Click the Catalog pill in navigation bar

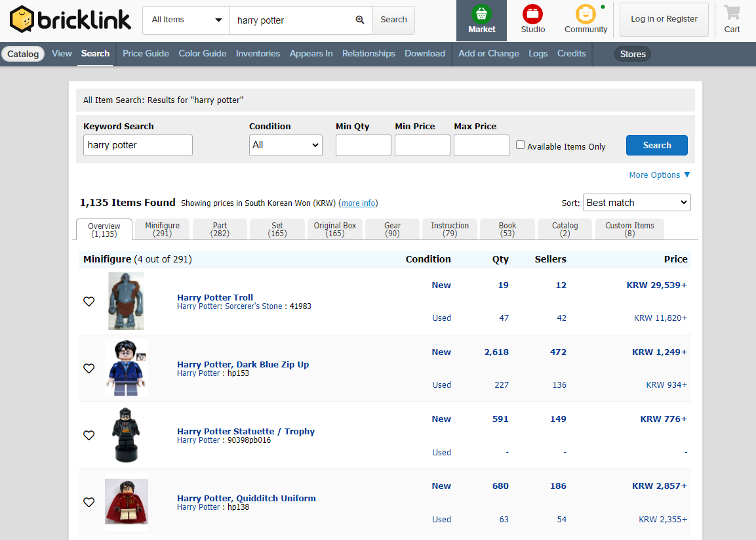pos(23,54)
